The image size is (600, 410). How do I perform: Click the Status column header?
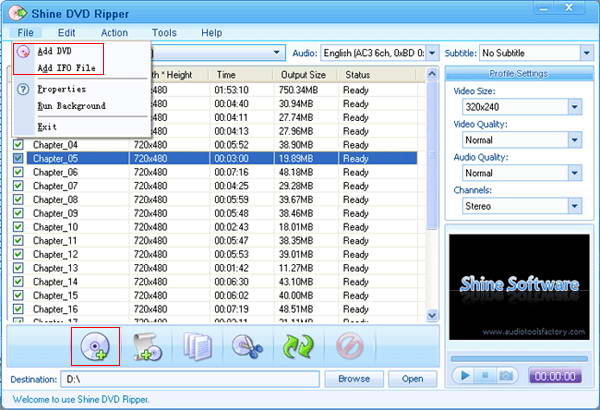(377, 75)
